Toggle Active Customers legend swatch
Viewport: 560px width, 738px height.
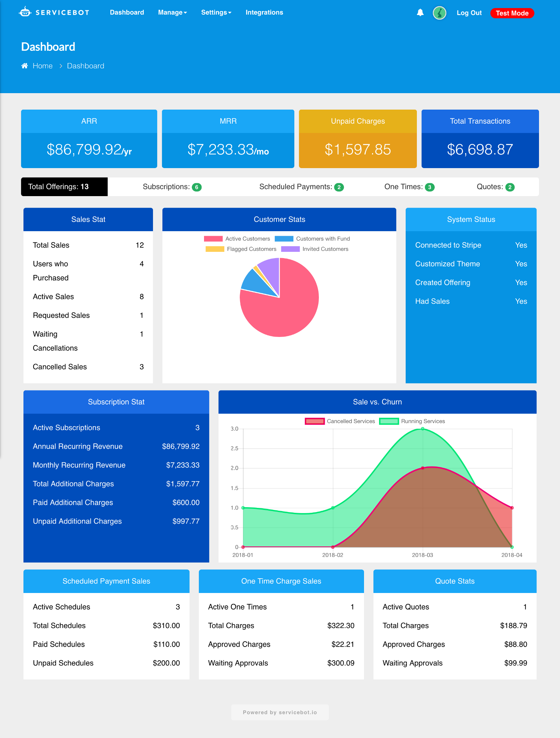tap(213, 239)
